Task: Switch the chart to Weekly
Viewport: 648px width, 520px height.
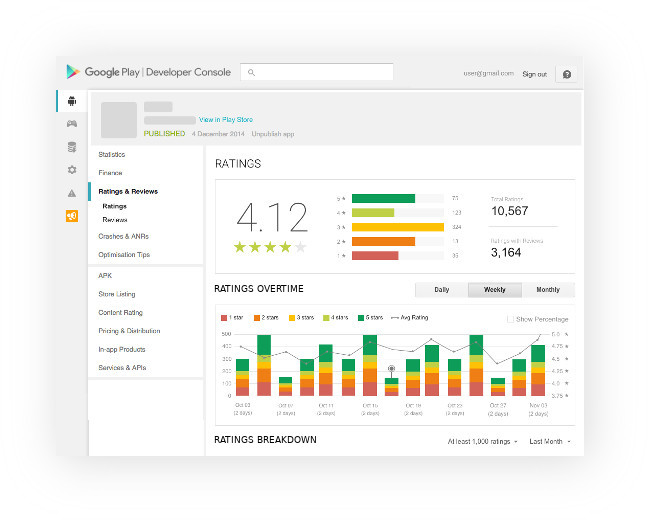Action: 495,290
